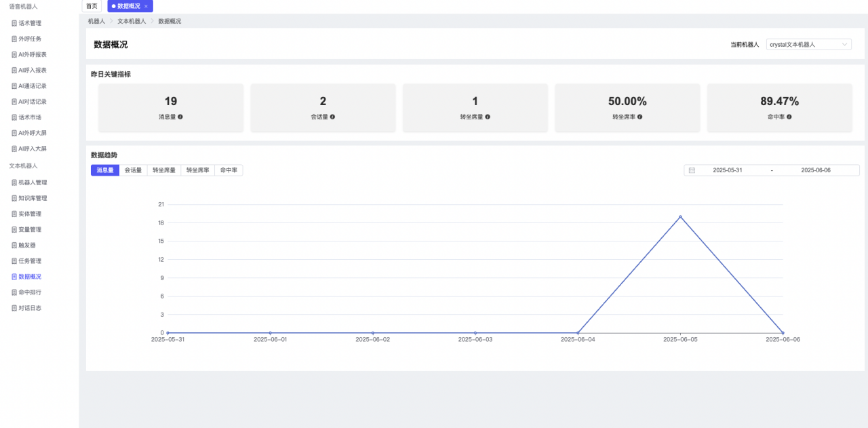Click 文本机器人 breadcrumb link
868x428 pixels.
click(132, 22)
